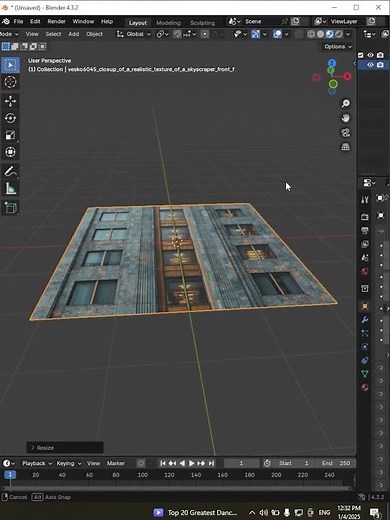Click the red X axis gizmo ball
The image size is (390, 520).
pos(347,76)
